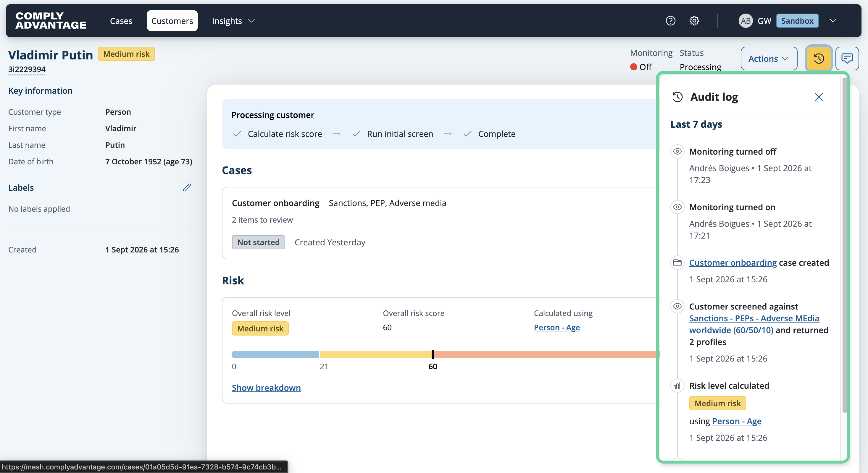The image size is (868, 473).
Task: Click Medium risk badge under Overall risk level
Action: [x=260, y=328]
